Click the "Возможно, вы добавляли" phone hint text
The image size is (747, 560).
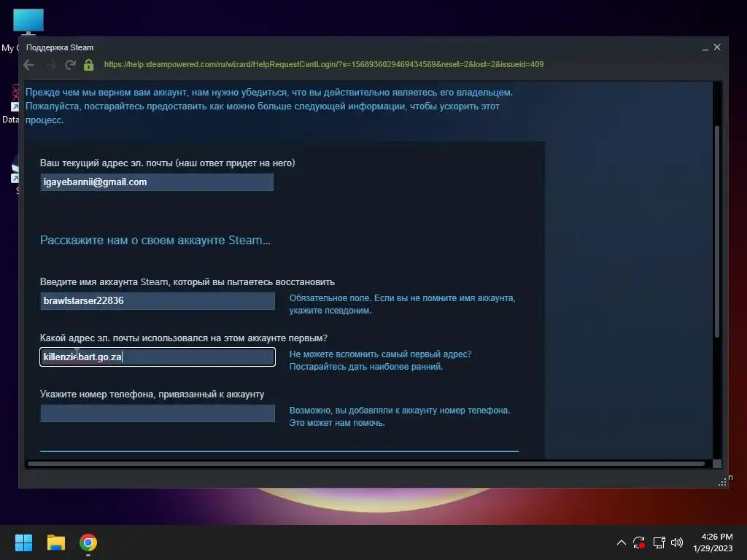click(x=399, y=416)
